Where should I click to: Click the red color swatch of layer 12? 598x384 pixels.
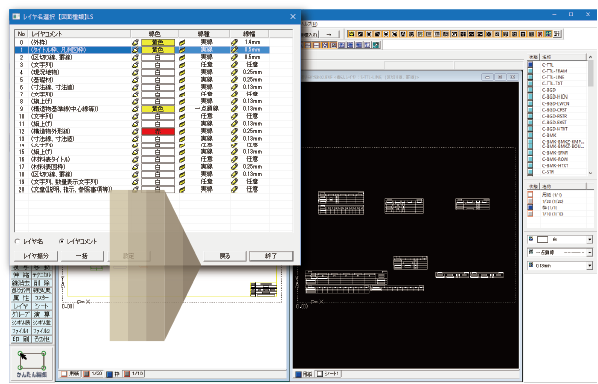pyautogui.click(x=158, y=132)
